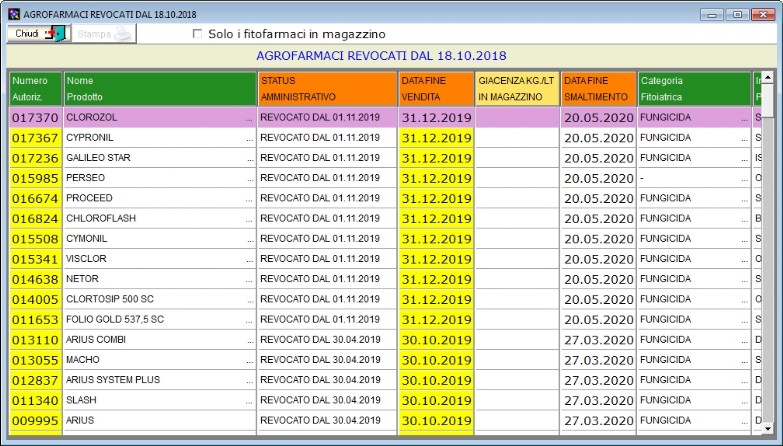783x446 pixels.
Task: Click the Chiudi button with door icon
Action: pos(38,34)
